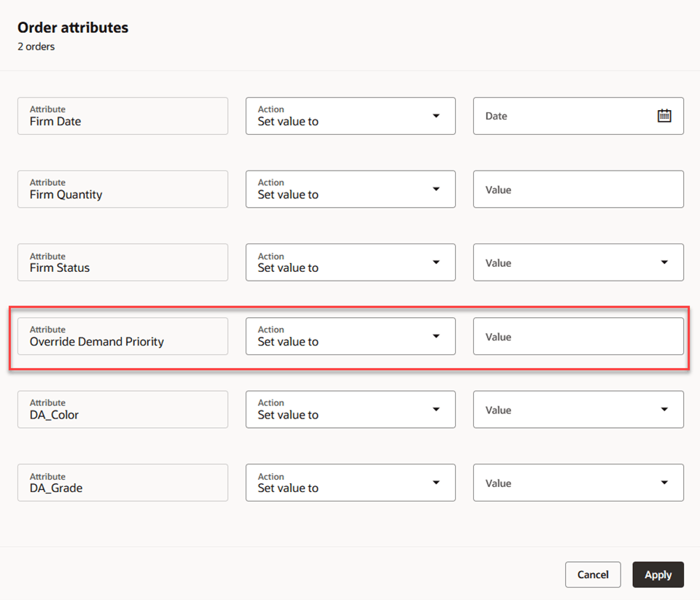Open the Value dropdown for Firm Status

pos(664,262)
